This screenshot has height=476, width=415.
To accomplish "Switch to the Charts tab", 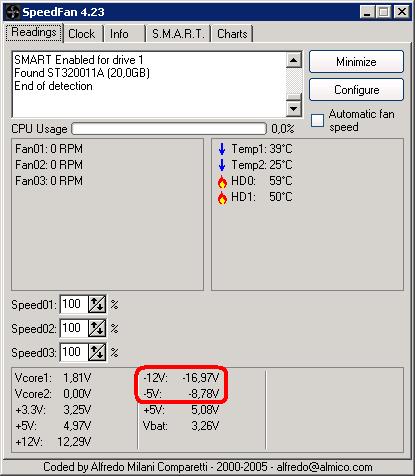I will pyautogui.click(x=232, y=34).
